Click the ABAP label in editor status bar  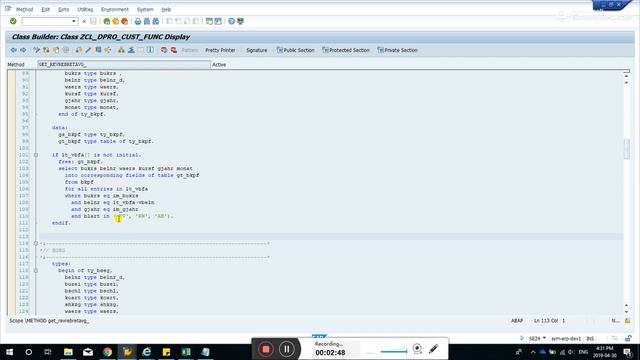click(x=517, y=321)
